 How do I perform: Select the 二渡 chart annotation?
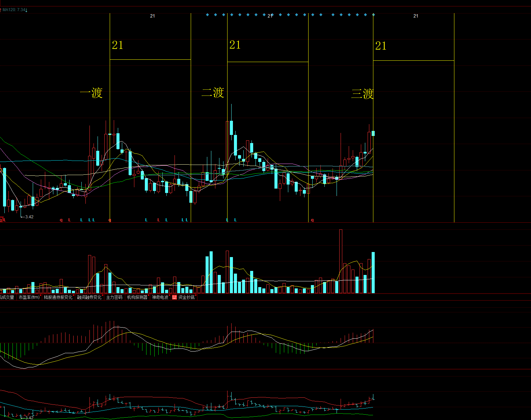click(213, 92)
